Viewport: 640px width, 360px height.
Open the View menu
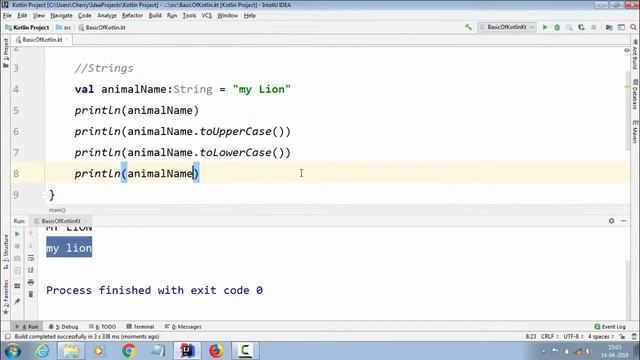(39, 16)
